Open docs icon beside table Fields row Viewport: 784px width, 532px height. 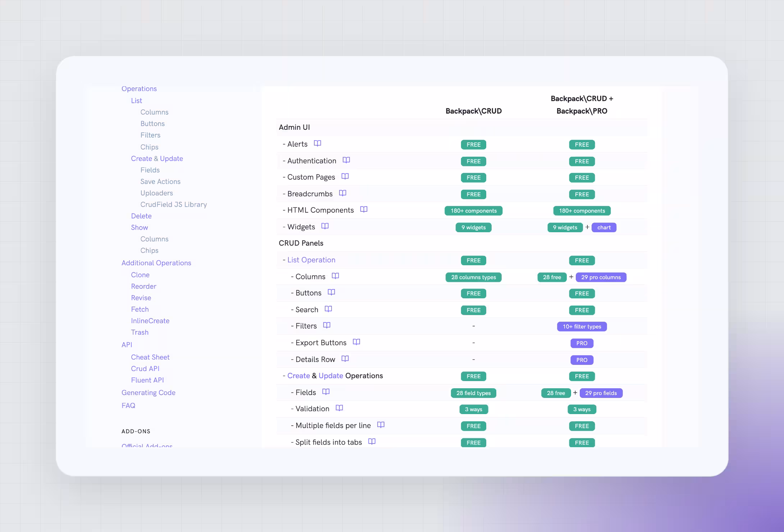click(x=326, y=392)
